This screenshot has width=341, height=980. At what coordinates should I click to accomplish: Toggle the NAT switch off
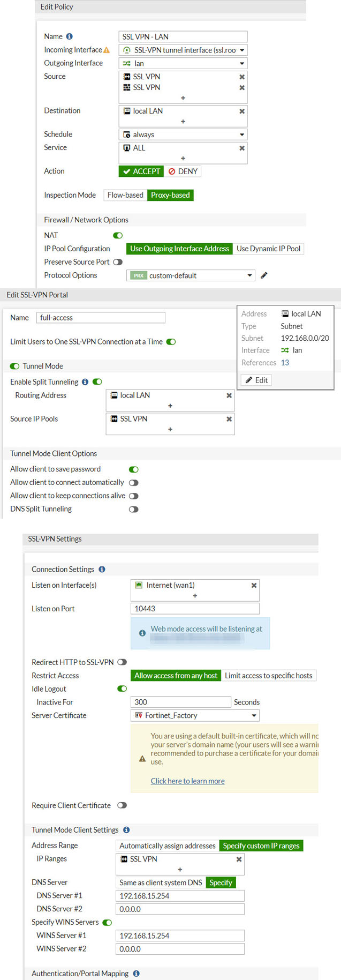pos(118,235)
